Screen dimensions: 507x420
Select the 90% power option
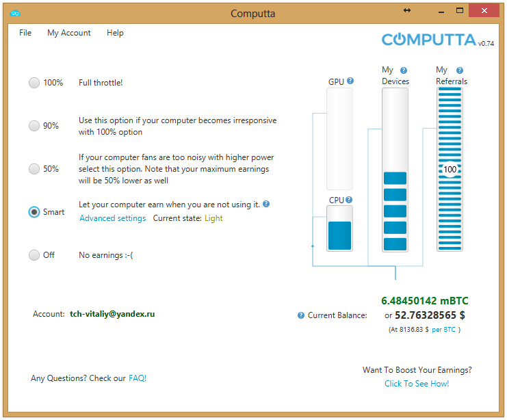(x=34, y=126)
